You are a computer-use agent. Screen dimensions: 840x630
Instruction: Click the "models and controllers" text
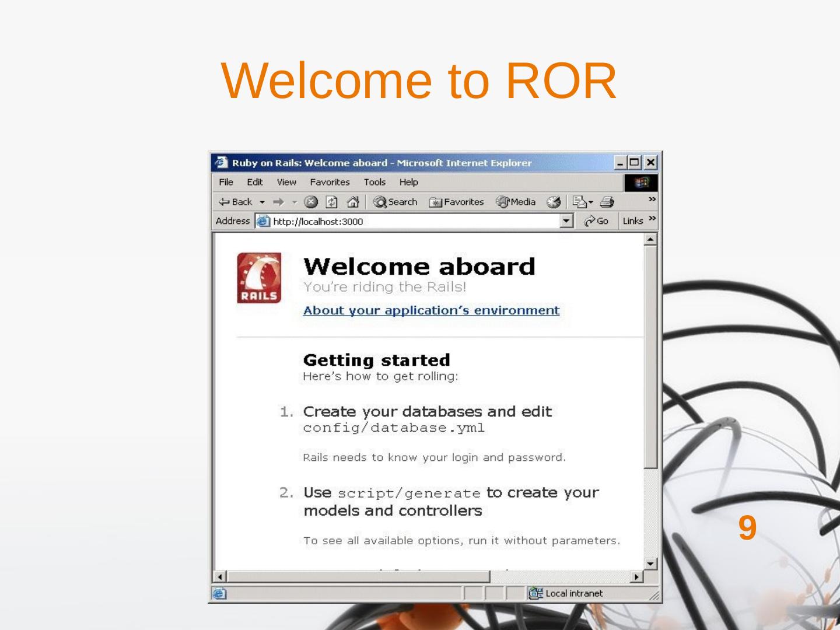[393, 511]
